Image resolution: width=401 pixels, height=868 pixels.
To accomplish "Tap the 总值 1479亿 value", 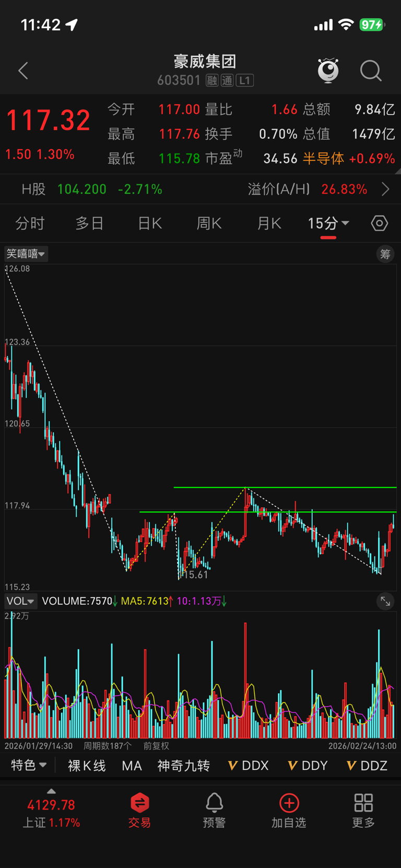I will [349, 134].
